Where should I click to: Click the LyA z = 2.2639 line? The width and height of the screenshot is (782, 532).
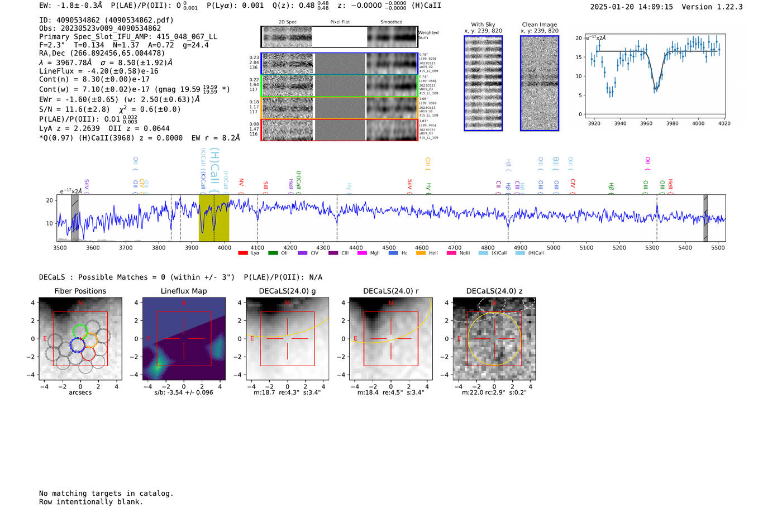104,128
